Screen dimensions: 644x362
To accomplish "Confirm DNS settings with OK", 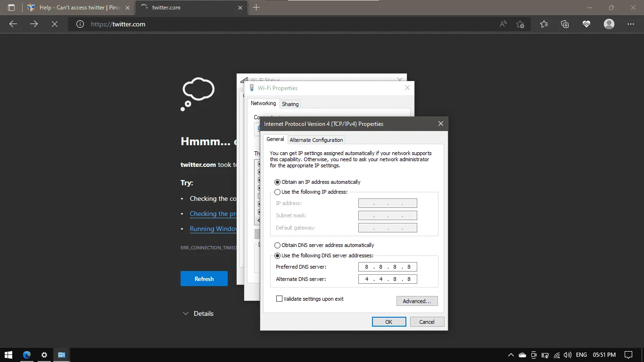I will 389,322.
